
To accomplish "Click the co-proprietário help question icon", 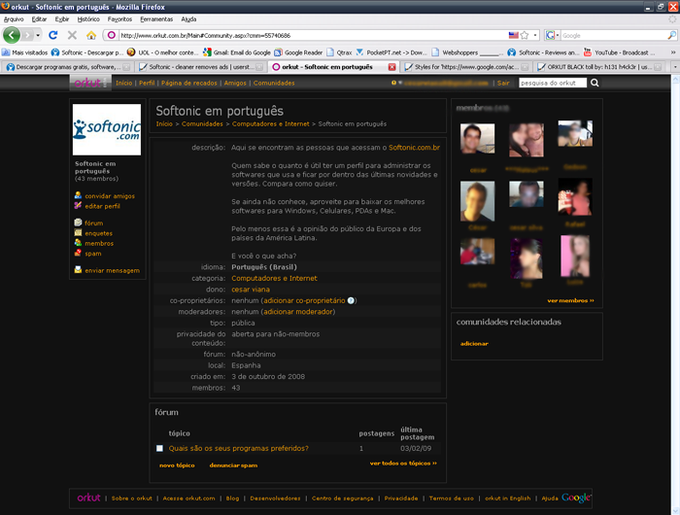I will [x=351, y=300].
